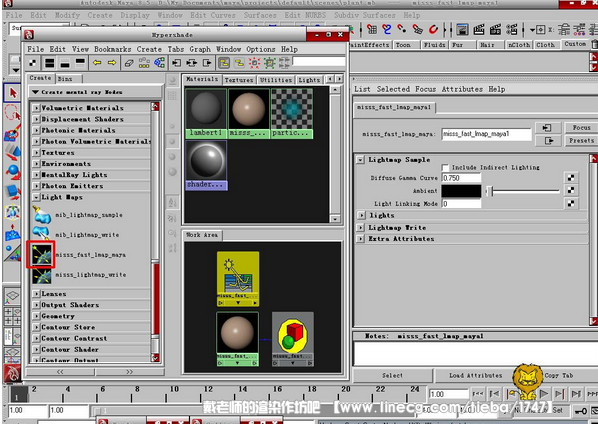Select the Rotate tool in toolbox

[12, 172]
